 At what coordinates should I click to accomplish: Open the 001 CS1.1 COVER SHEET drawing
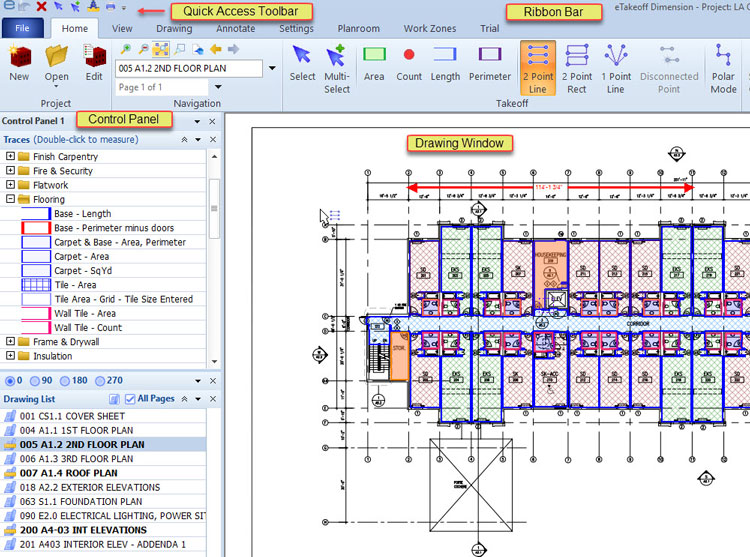click(72, 416)
